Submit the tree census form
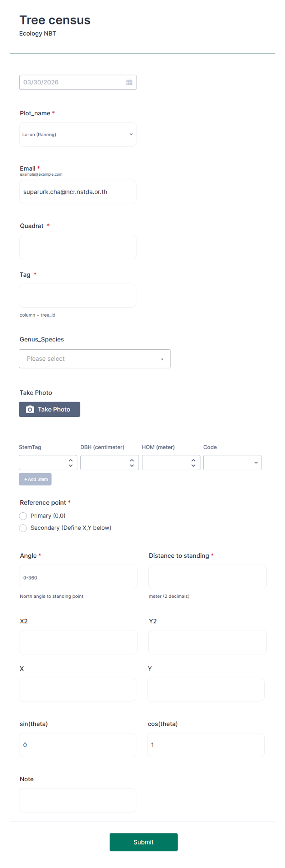This screenshot has height=868, width=285. click(143, 842)
